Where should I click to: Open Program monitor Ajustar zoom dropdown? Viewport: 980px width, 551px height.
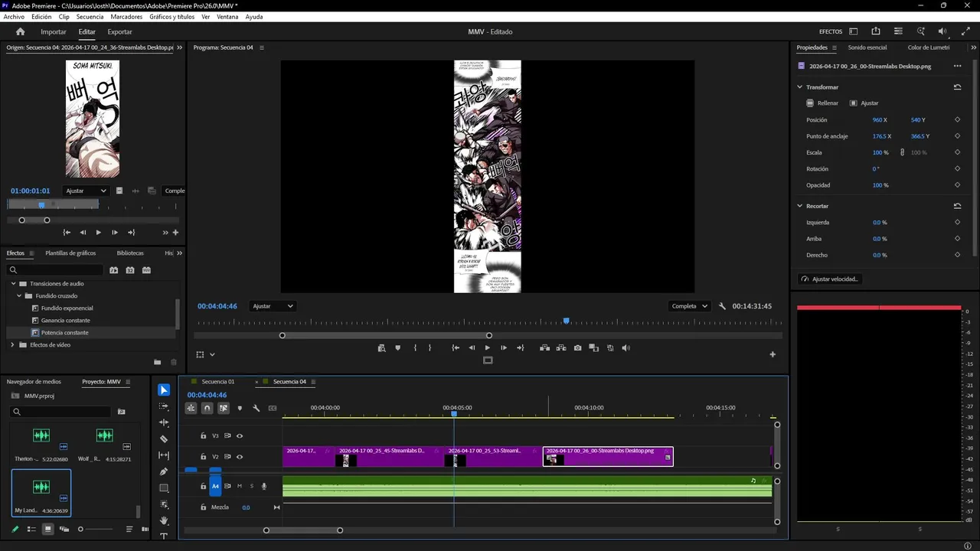pyautogui.click(x=273, y=306)
